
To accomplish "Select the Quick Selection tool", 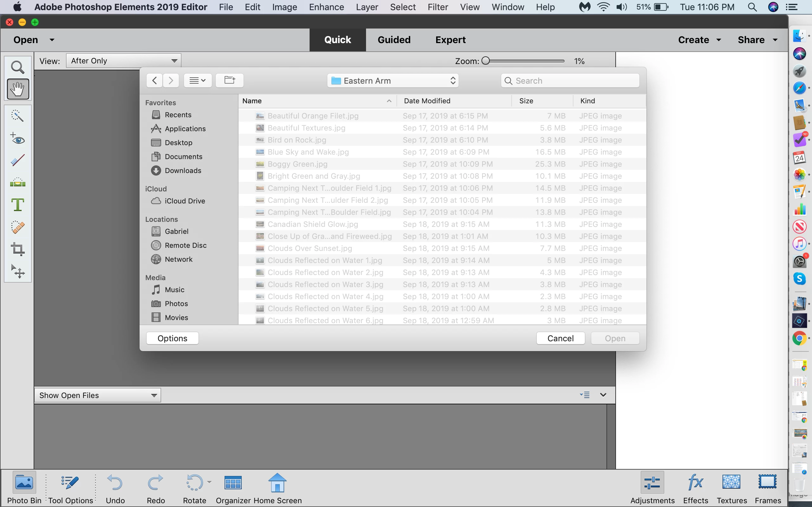I will point(17,116).
